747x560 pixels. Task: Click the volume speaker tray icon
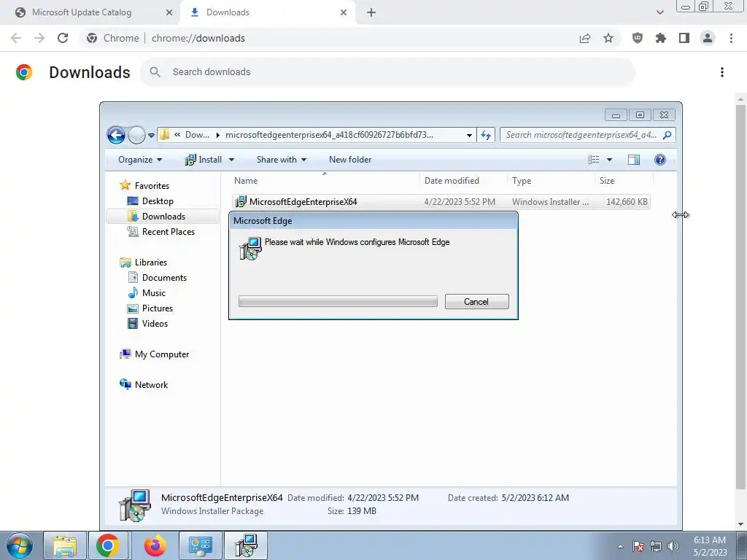[673, 546]
